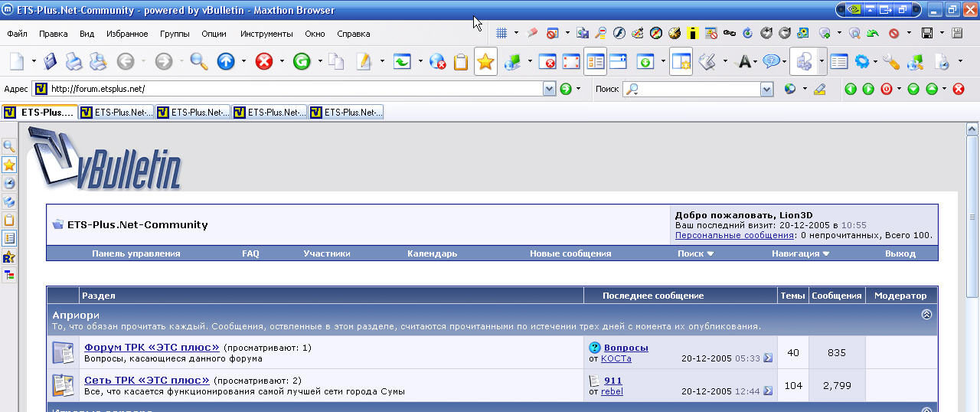Click the green Go button beside address bar

click(566, 90)
